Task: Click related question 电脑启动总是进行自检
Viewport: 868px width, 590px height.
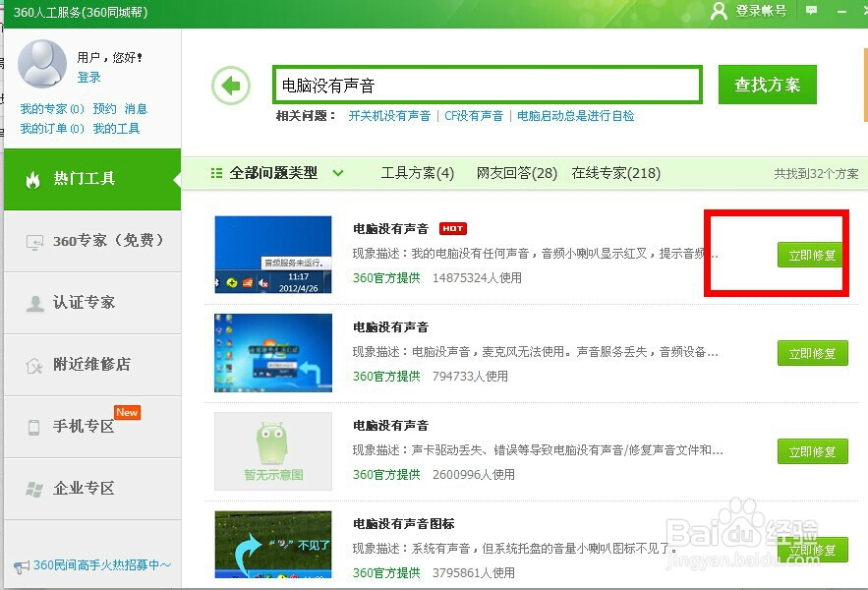Action: click(x=576, y=116)
